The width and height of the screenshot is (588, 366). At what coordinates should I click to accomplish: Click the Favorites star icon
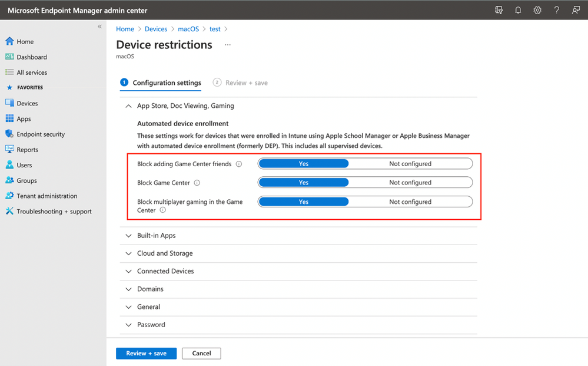click(10, 87)
